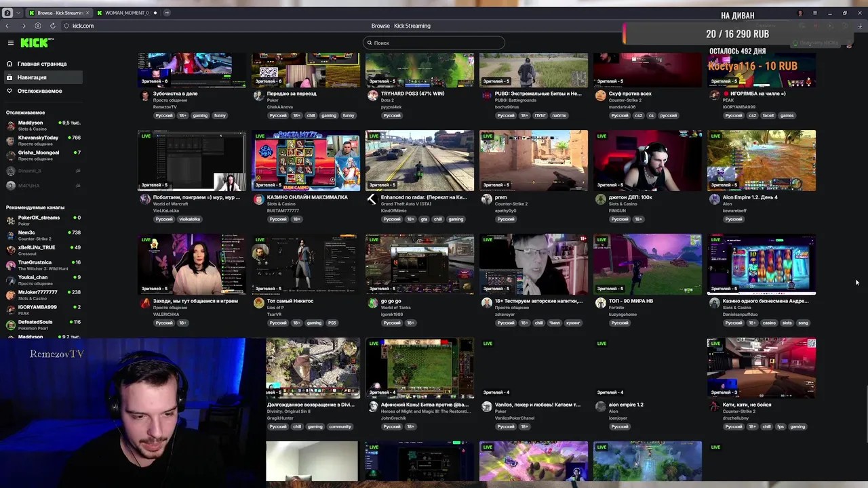868x488 pixels.
Task: Click the go go go stream title
Action: click(391, 301)
